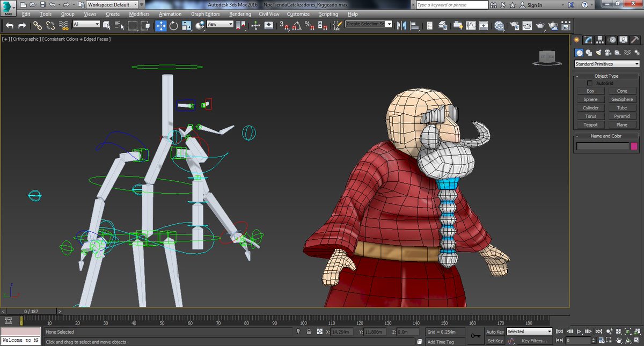Create a Box primitive button

pos(590,91)
